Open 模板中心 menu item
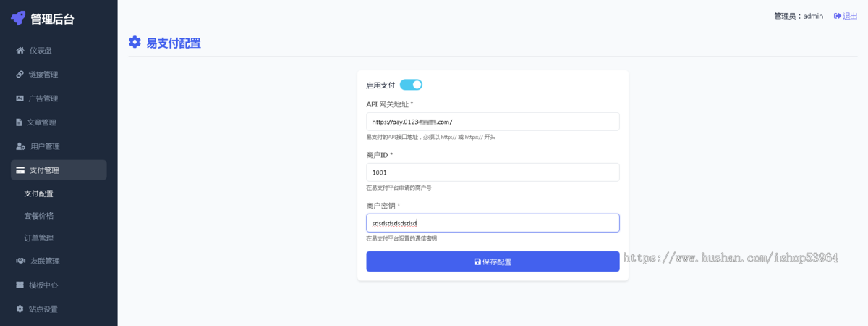 pyautogui.click(x=59, y=285)
